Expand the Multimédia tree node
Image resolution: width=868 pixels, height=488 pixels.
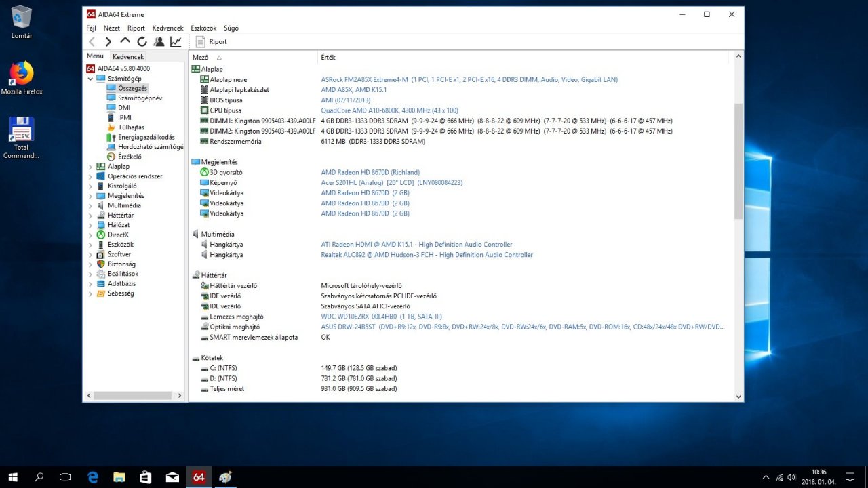point(91,205)
